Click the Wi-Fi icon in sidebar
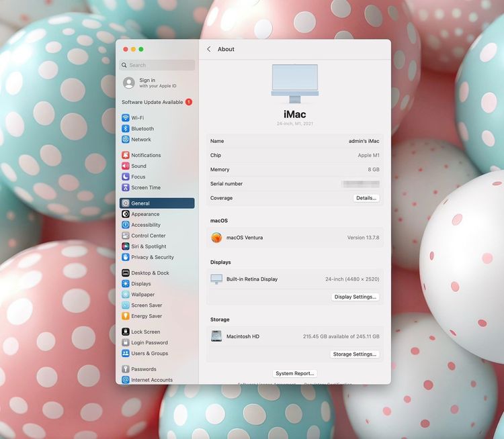The width and height of the screenshot is (504, 439). [126, 118]
